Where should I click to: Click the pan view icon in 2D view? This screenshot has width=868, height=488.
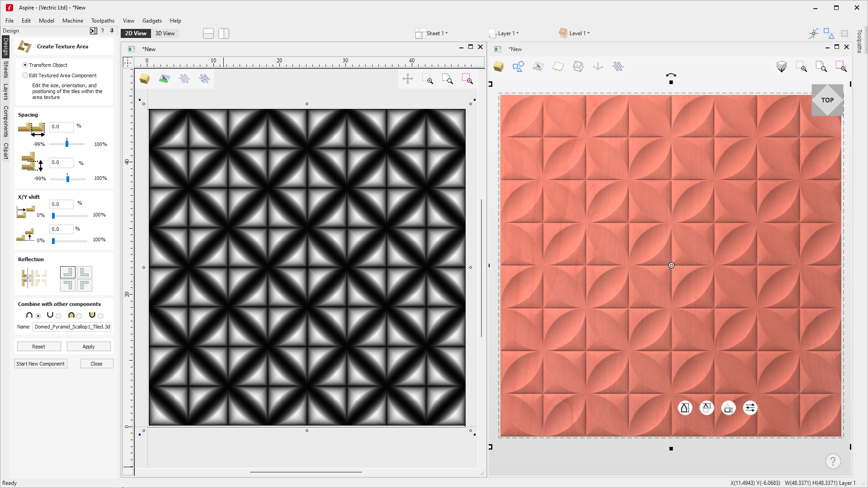pyautogui.click(x=407, y=79)
